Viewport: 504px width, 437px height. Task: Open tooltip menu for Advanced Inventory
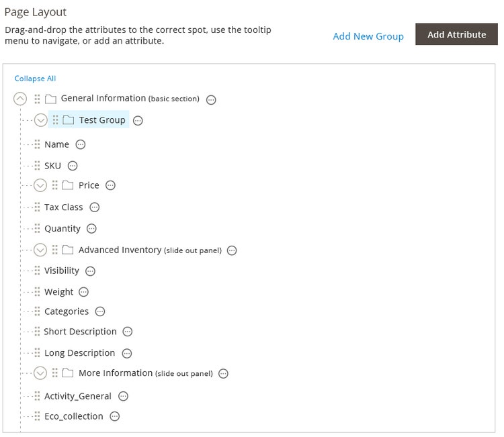(x=232, y=250)
